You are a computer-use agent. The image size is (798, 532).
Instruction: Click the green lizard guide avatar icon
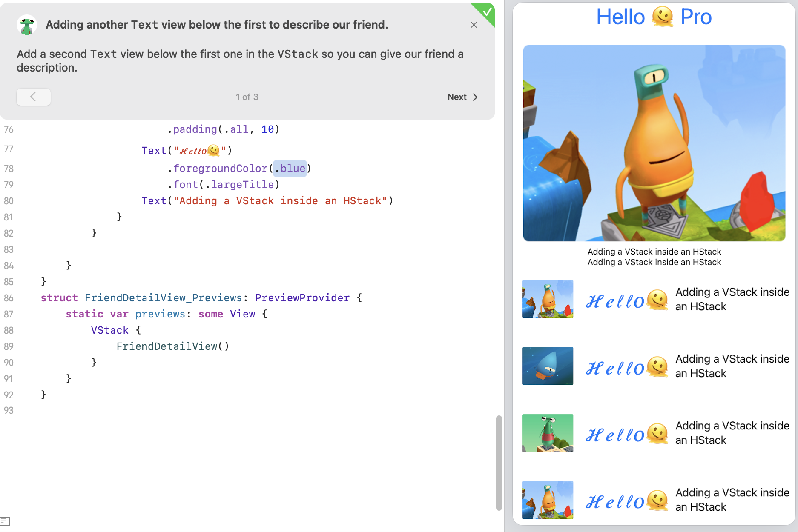tap(27, 25)
